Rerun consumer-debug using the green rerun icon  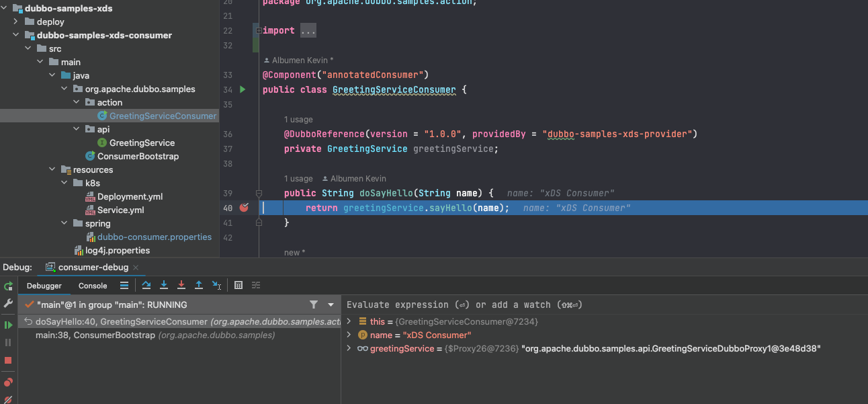click(x=8, y=286)
